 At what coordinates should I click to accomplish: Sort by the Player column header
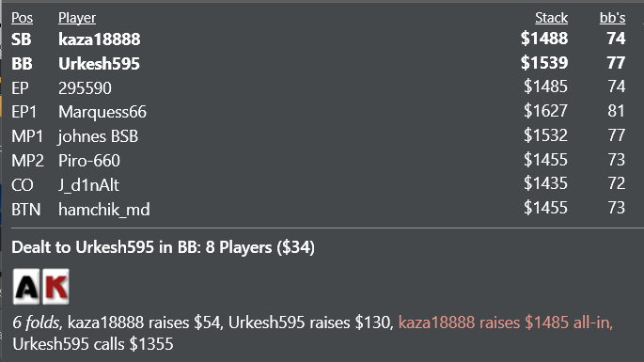[x=77, y=18]
